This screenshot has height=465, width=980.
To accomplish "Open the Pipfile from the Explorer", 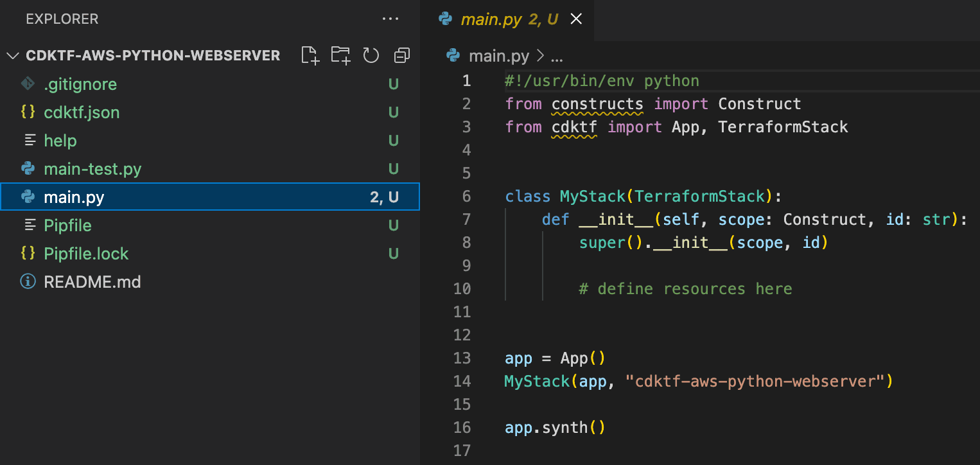I will pyautogui.click(x=67, y=225).
